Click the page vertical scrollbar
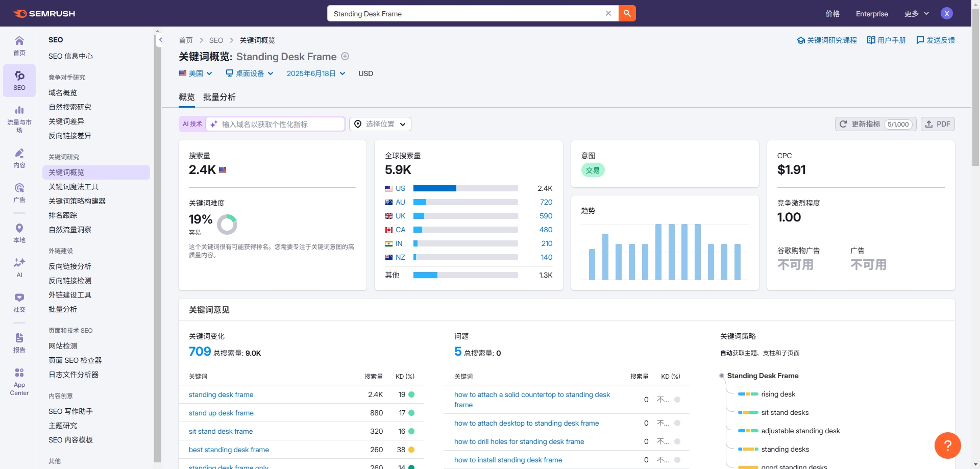The height and width of the screenshot is (469, 980). coord(975,87)
